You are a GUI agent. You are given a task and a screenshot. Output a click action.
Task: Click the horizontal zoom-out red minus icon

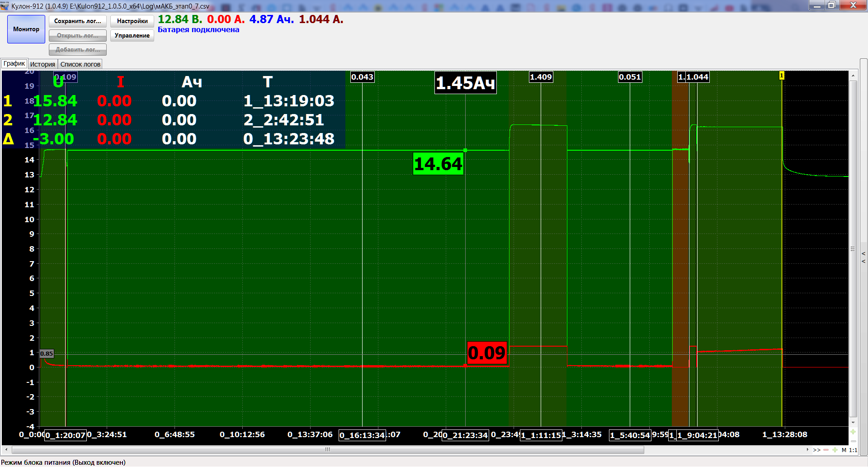(826, 450)
